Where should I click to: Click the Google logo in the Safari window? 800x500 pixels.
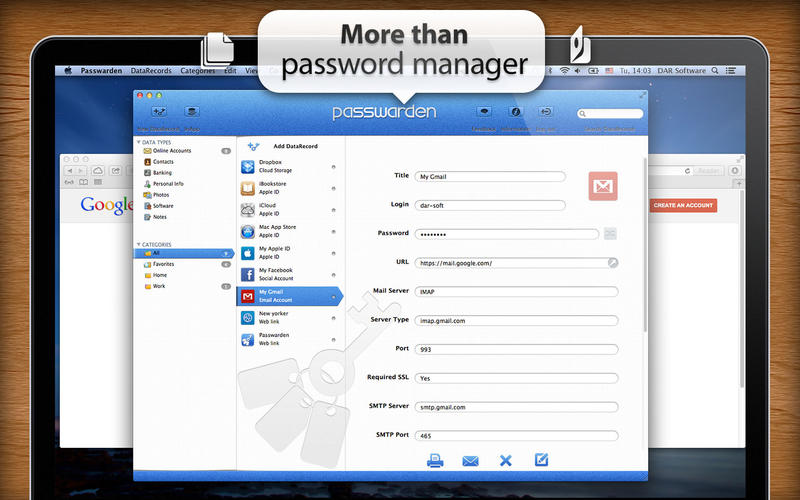106,206
